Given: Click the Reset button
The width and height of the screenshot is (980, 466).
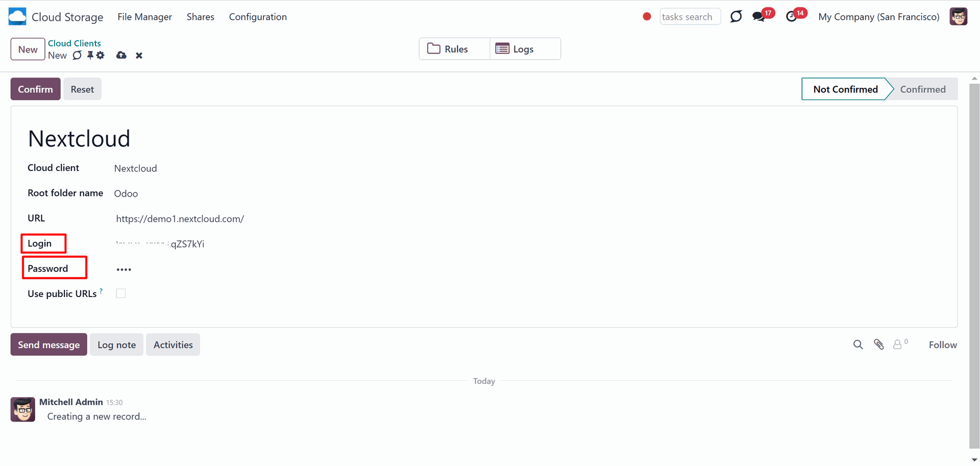Looking at the screenshot, I should click(82, 89).
